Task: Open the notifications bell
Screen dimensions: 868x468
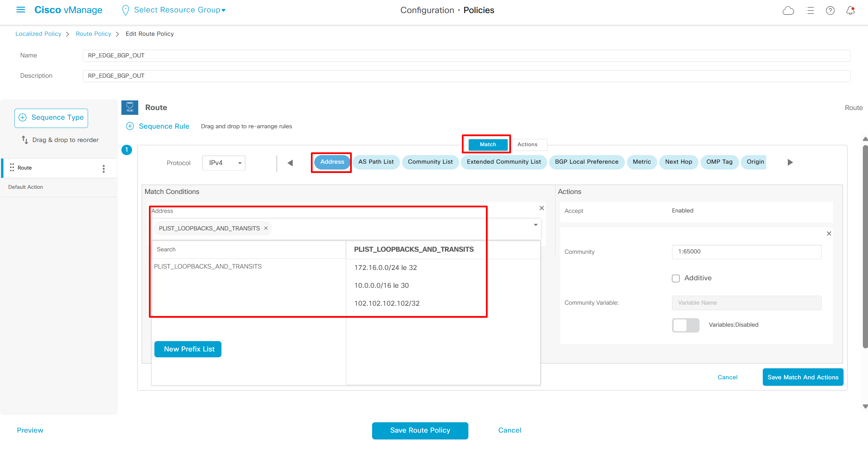Action: 850,11
